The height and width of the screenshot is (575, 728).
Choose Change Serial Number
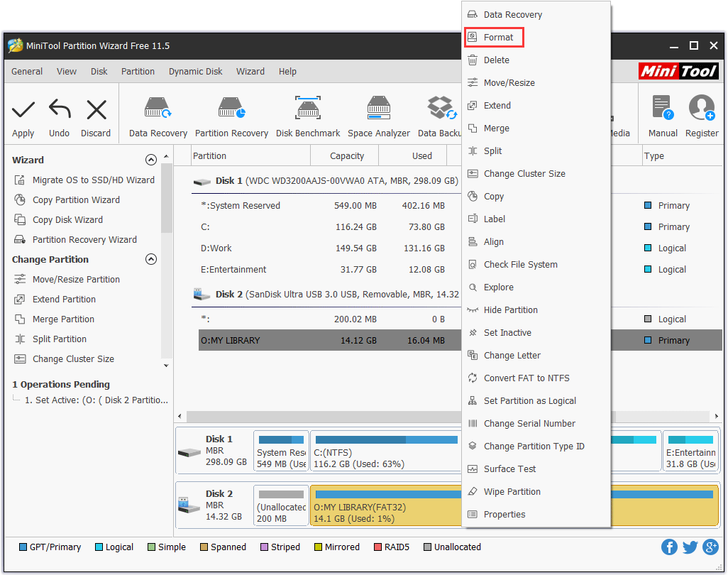coord(536,424)
